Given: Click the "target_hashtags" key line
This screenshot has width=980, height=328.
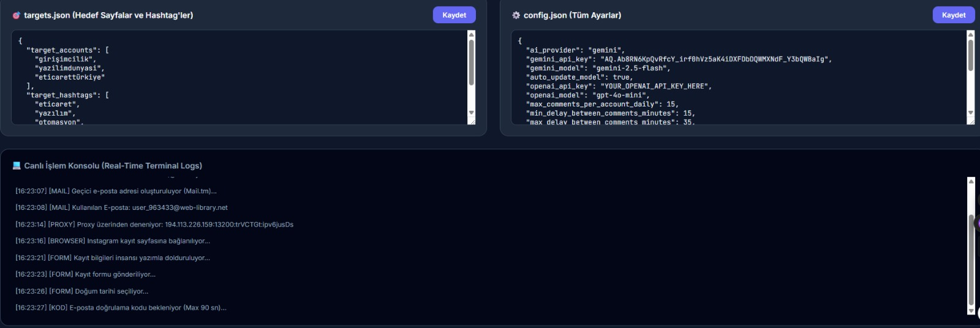Looking at the screenshot, I should (67, 95).
